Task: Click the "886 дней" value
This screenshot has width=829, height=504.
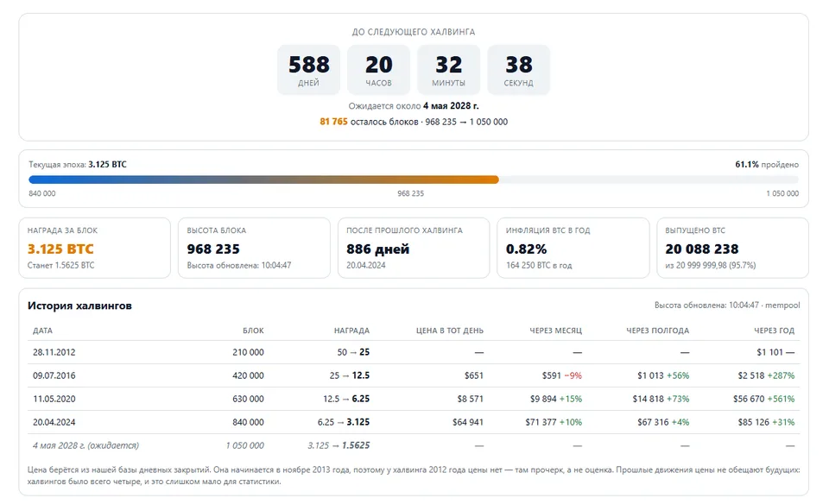Action: click(378, 249)
